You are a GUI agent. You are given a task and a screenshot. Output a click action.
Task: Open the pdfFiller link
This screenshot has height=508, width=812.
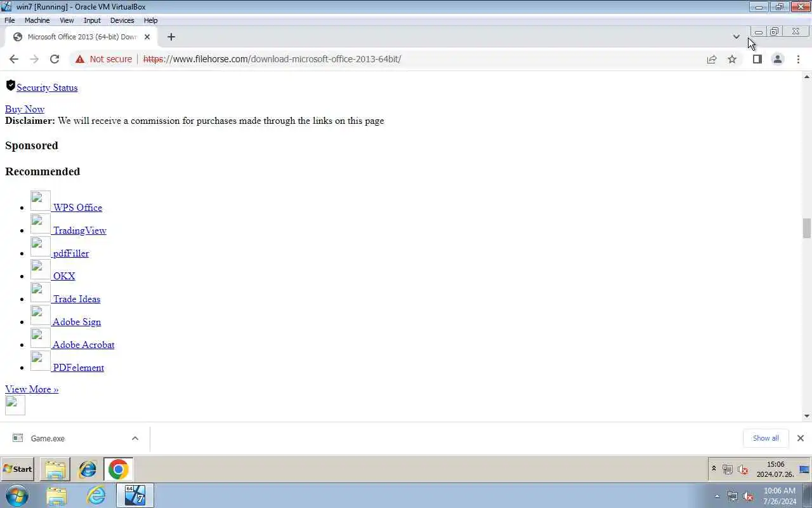[70, 253]
